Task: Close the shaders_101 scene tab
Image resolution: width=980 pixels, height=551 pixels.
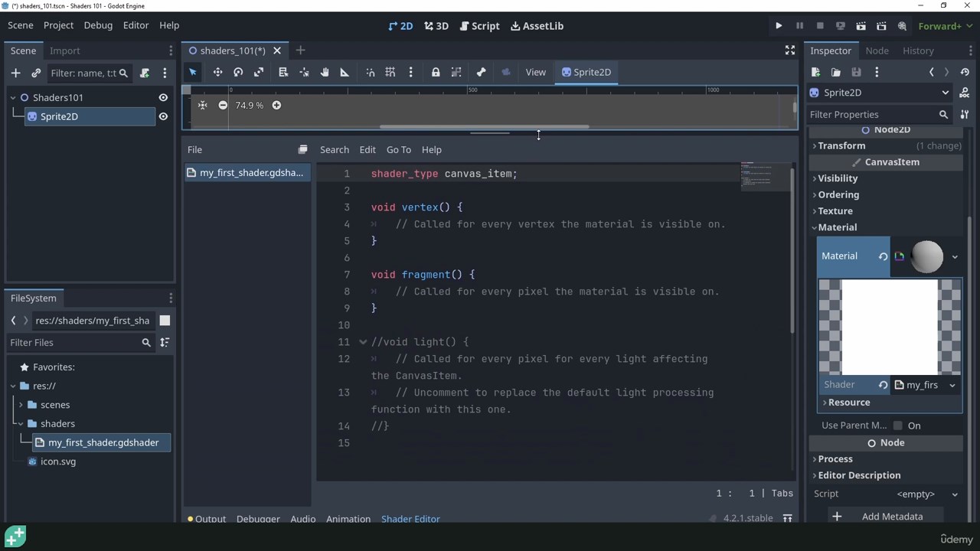Action: (277, 51)
